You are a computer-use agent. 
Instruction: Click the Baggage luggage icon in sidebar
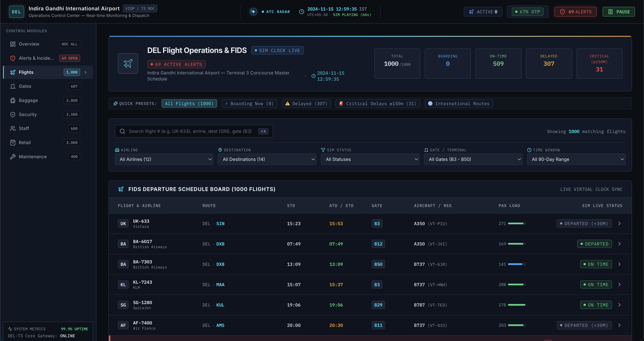[x=13, y=100]
